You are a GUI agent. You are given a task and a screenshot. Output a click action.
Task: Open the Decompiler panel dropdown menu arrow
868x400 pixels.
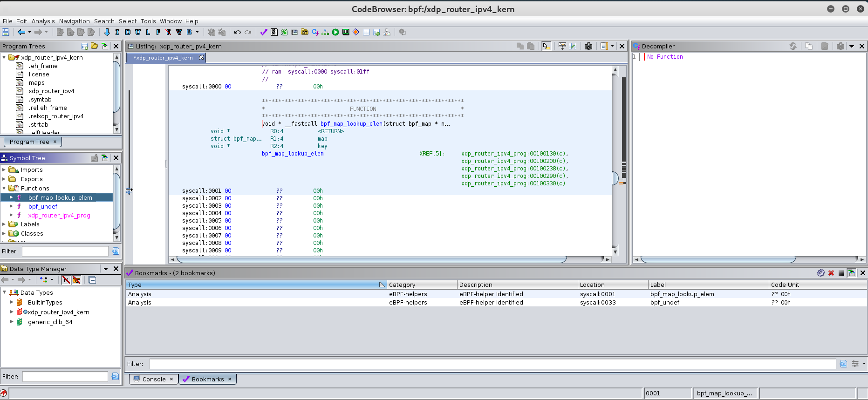coord(852,46)
